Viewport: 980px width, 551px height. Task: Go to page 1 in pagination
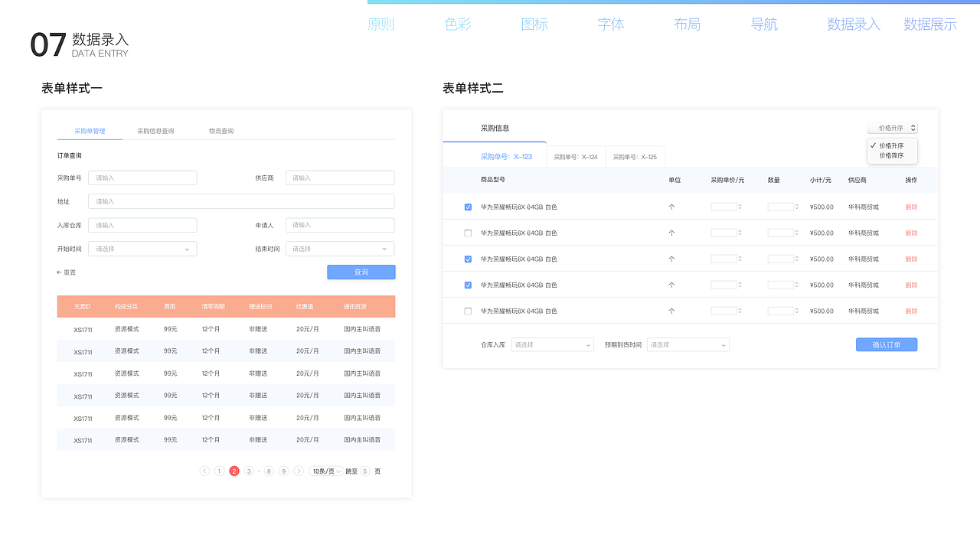click(219, 471)
